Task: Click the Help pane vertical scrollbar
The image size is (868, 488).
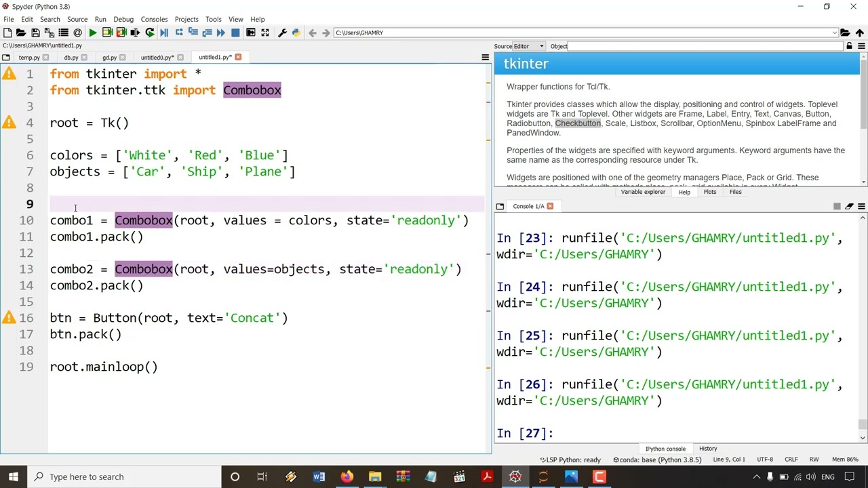Action: (x=863, y=118)
